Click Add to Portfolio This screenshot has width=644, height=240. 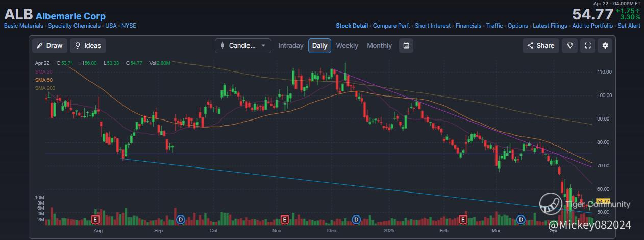coord(592,26)
